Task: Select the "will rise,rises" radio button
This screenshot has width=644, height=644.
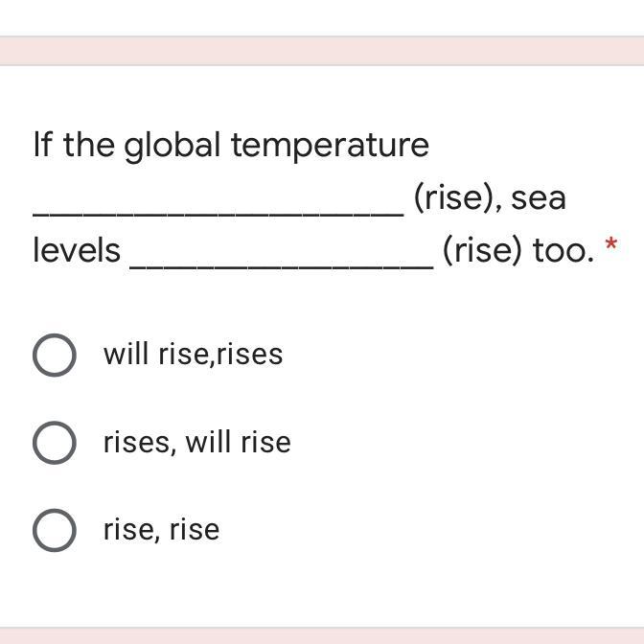Action: [55, 355]
